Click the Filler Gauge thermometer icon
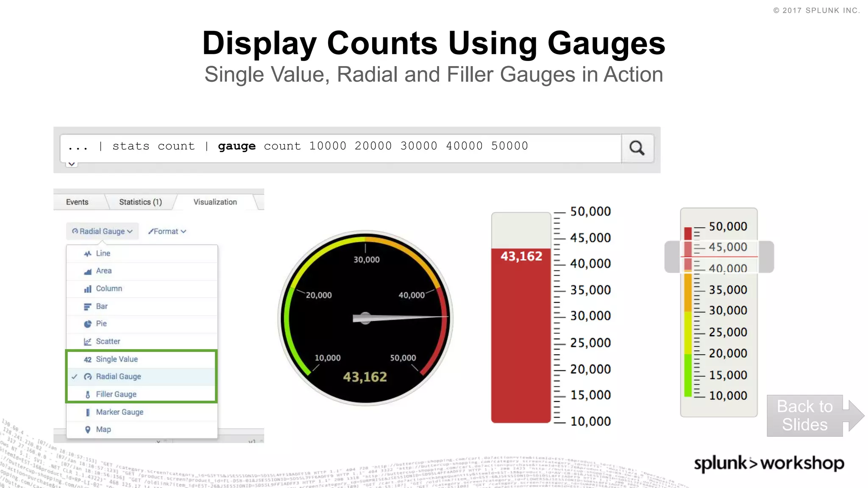This screenshot has height=488, width=868. coord(88,395)
